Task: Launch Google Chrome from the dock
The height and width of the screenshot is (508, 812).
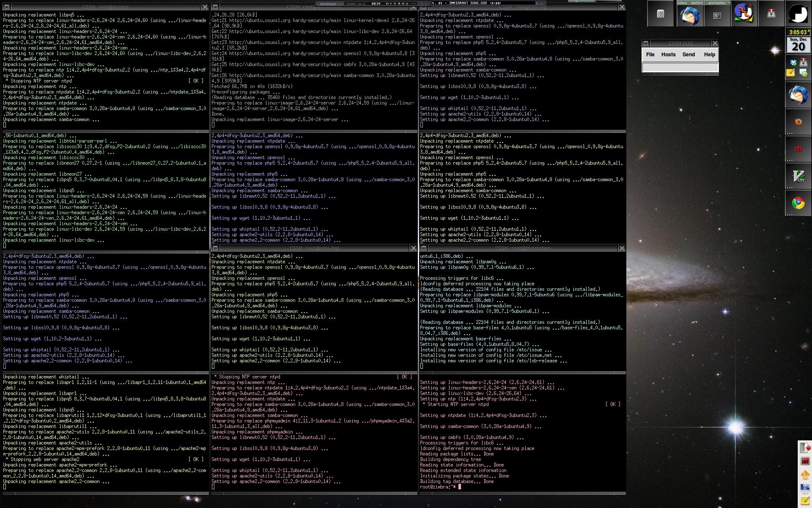Action: 798,203
